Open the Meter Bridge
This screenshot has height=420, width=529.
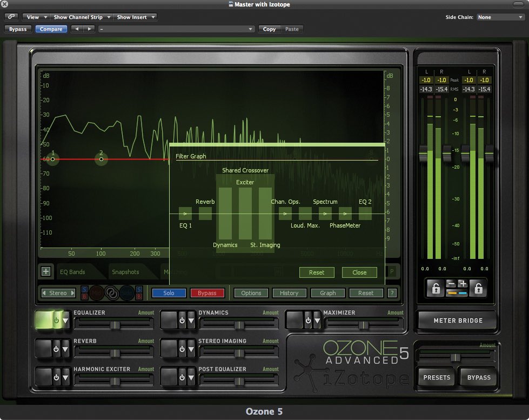pos(458,321)
